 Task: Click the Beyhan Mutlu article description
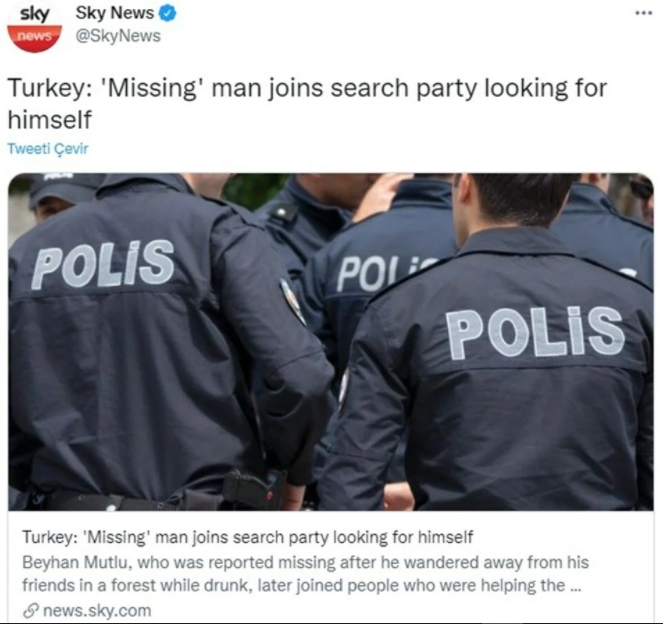tap(305, 574)
